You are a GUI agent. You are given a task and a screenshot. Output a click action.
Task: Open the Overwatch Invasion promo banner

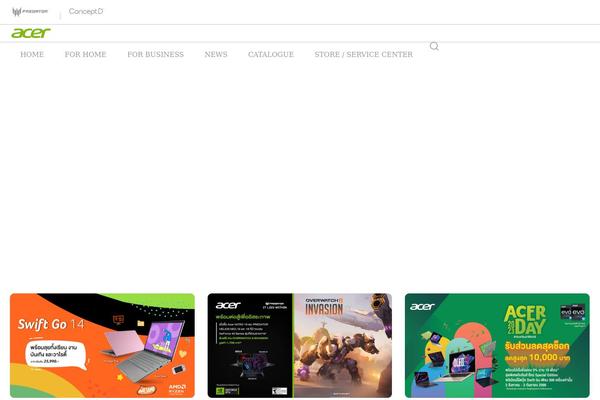tap(300, 346)
